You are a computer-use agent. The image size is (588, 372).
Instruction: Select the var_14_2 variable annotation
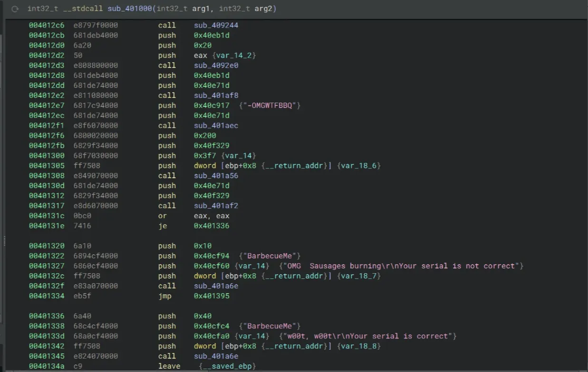[236, 56]
